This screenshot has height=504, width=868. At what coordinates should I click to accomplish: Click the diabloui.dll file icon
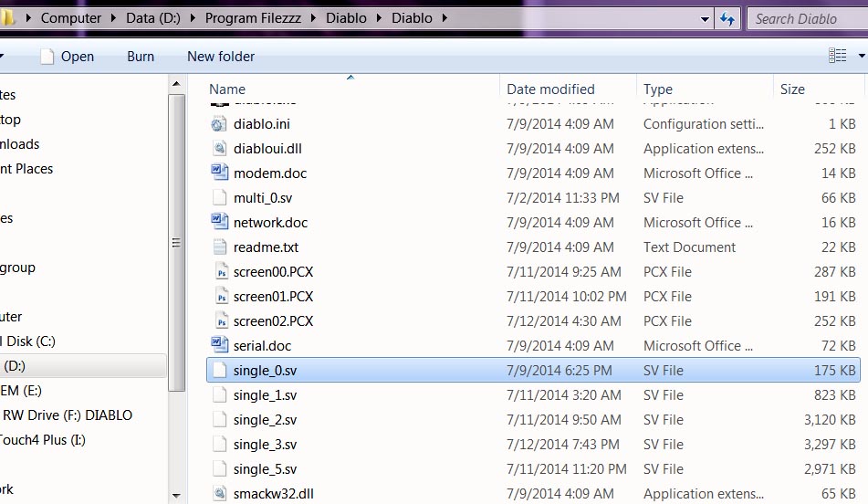(219, 149)
